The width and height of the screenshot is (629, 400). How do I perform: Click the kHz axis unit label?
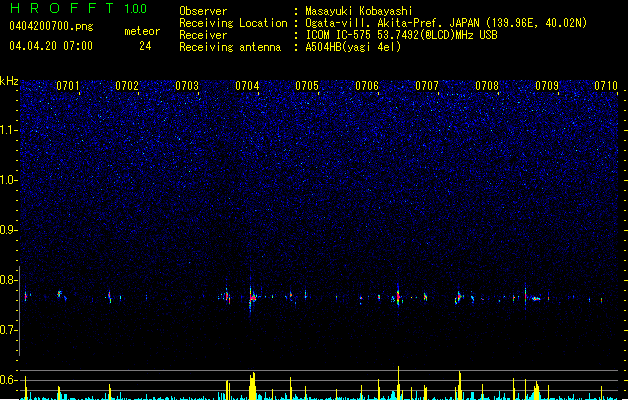point(9,81)
